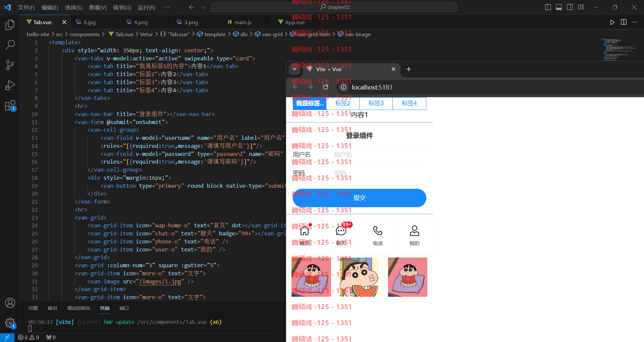Open the Accounts menu icon
The width and height of the screenshot is (644, 342).
click(10, 303)
